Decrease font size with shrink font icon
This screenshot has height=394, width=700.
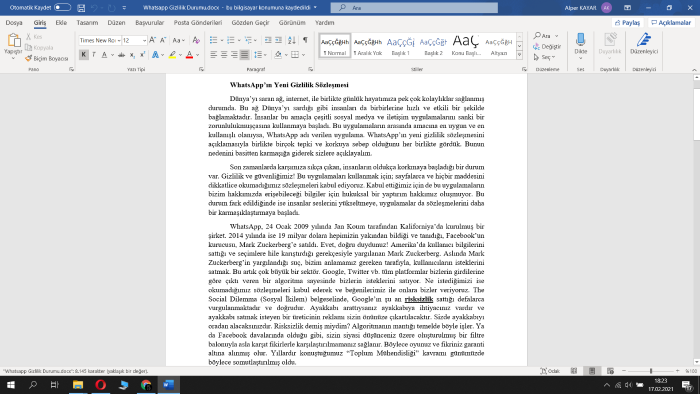(163, 40)
